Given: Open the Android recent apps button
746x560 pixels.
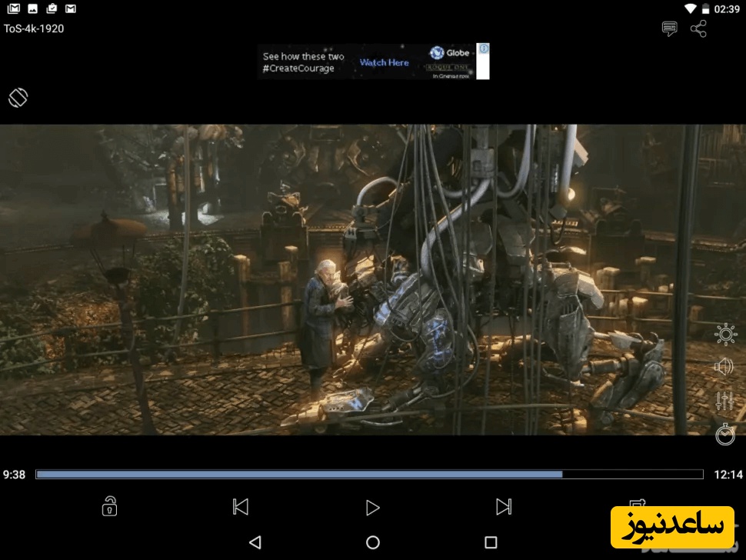Looking at the screenshot, I should [491, 542].
